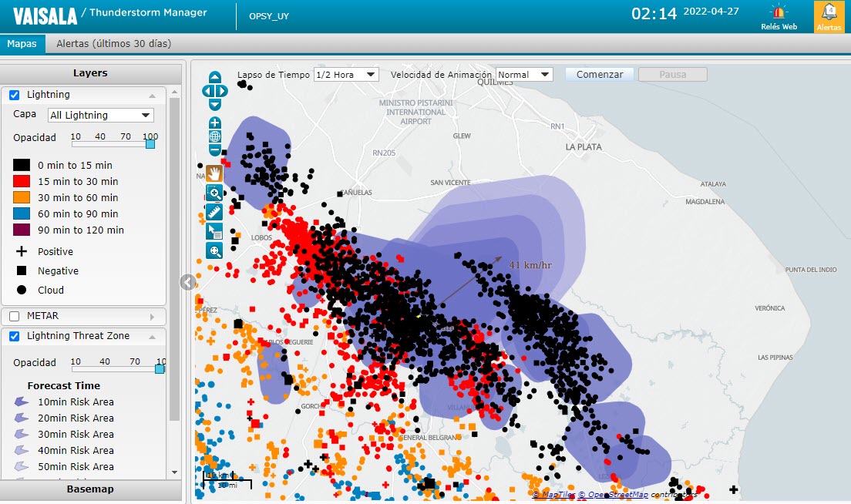Switch to the Mapas tab
851x504 pixels.
(22, 44)
